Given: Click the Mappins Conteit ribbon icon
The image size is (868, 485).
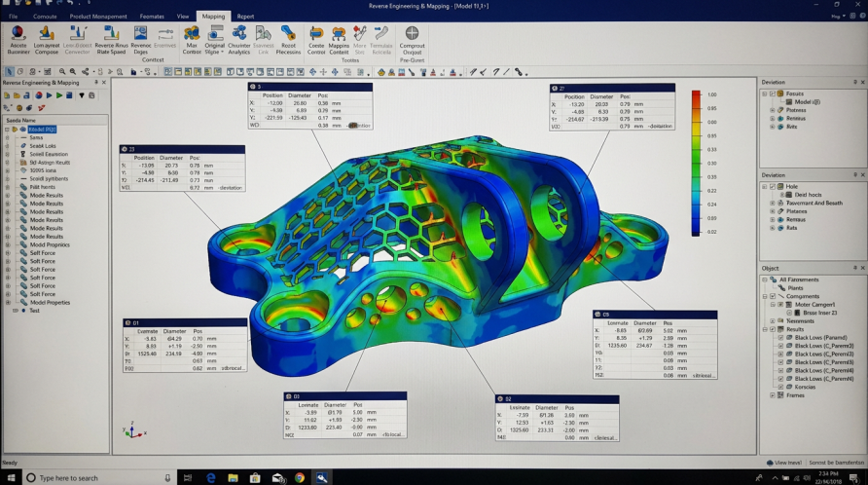Looking at the screenshot, I should [339, 33].
